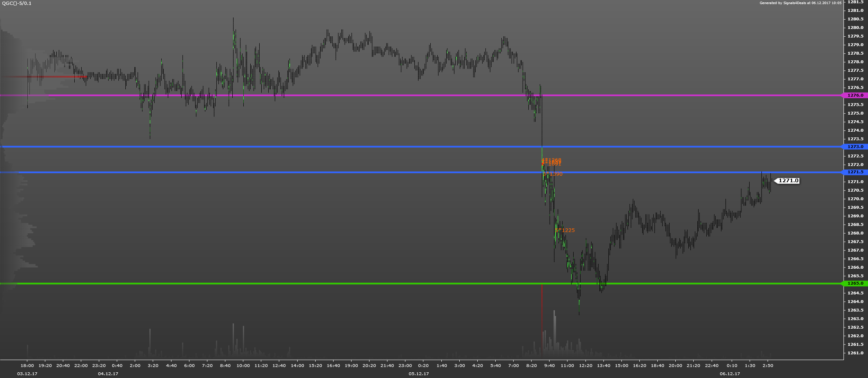This screenshot has height=378, width=868.
Task: Click the QGC()-5/0.1 chart title
Action: (17, 3)
